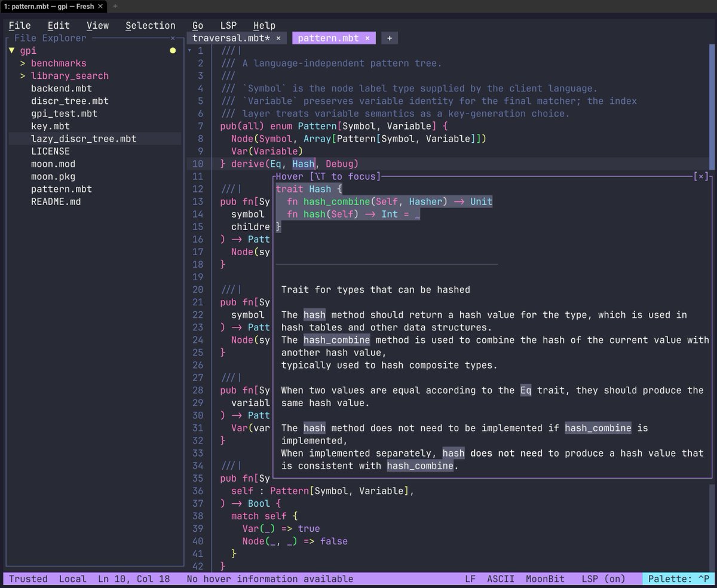Screen dimensions: 717x588
Task: Close the traversal.mbt tab
Action: (278, 38)
